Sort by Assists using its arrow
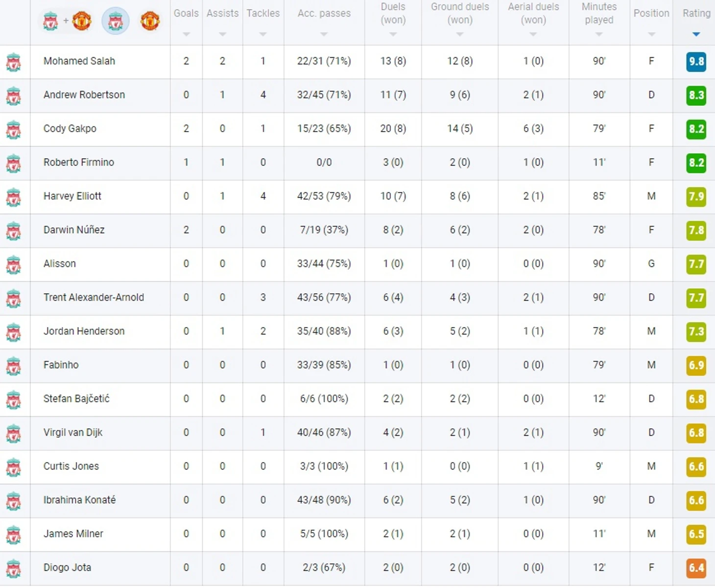The image size is (715, 588). pyautogui.click(x=222, y=34)
